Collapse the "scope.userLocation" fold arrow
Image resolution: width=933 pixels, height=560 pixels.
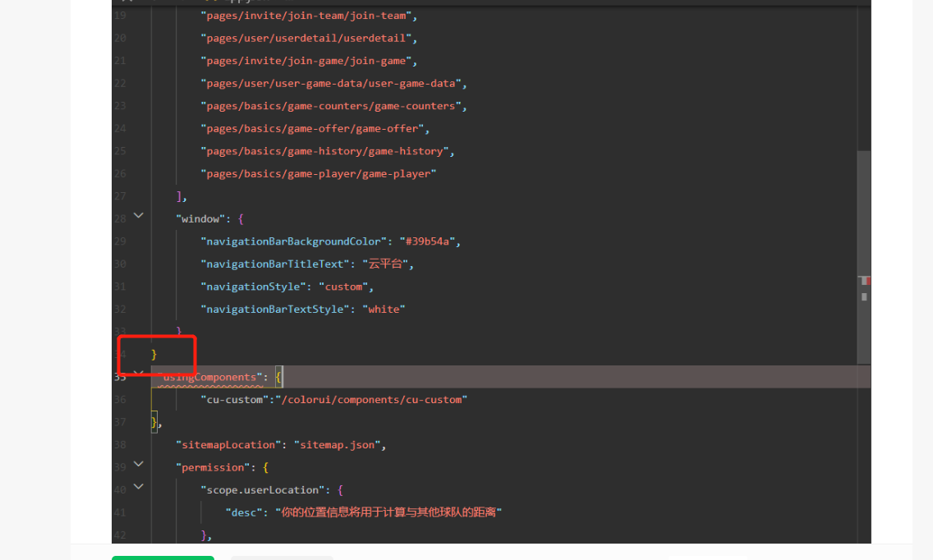coord(138,486)
